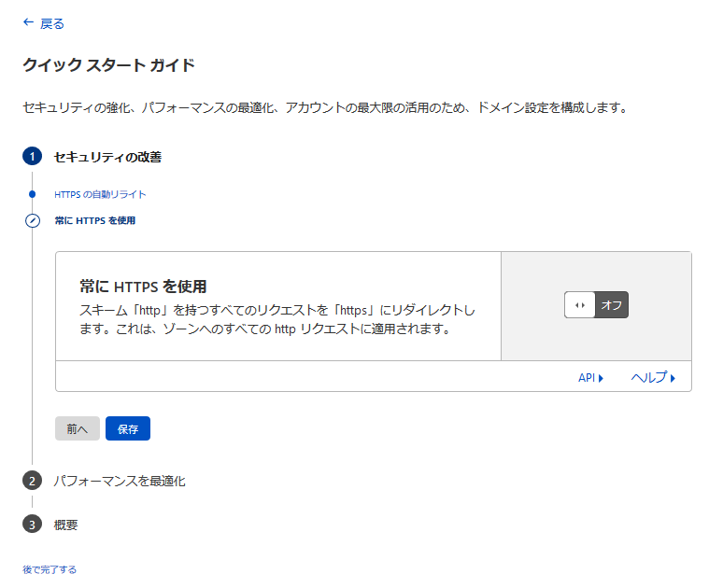This screenshot has width=723, height=588.
Task: Select the small 常に HTTPS を使用 substep label
Action: [94, 221]
